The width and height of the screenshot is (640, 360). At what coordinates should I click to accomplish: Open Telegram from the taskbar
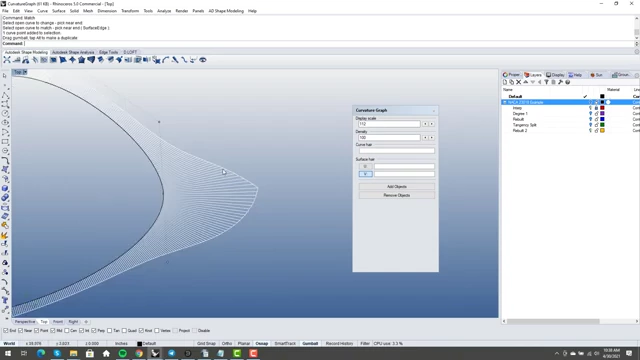point(171,353)
